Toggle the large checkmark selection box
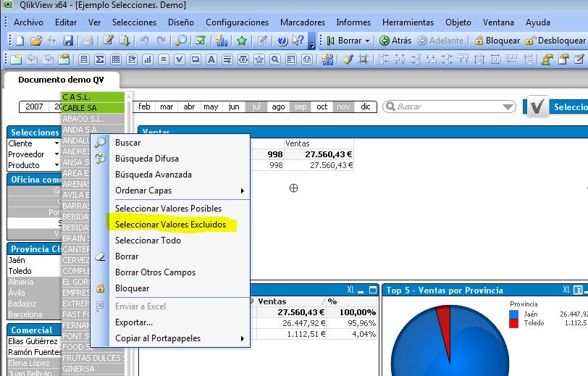 click(537, 106)
